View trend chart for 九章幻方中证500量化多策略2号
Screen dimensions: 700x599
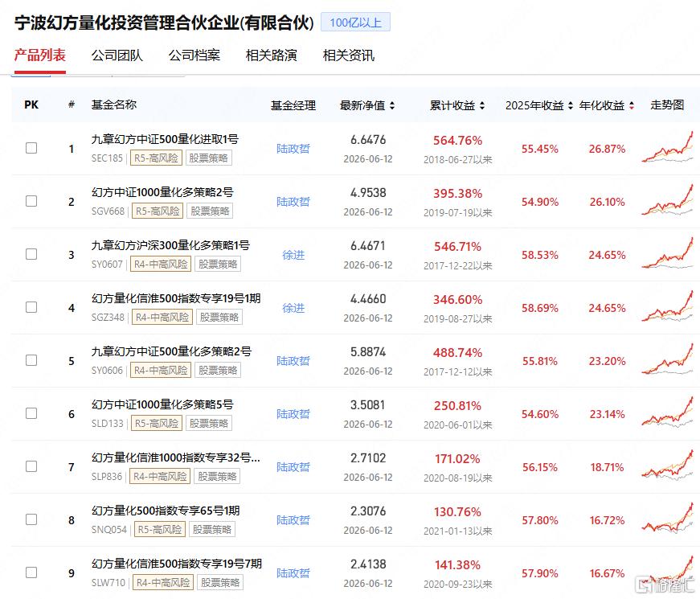click(x=667, y=360)
